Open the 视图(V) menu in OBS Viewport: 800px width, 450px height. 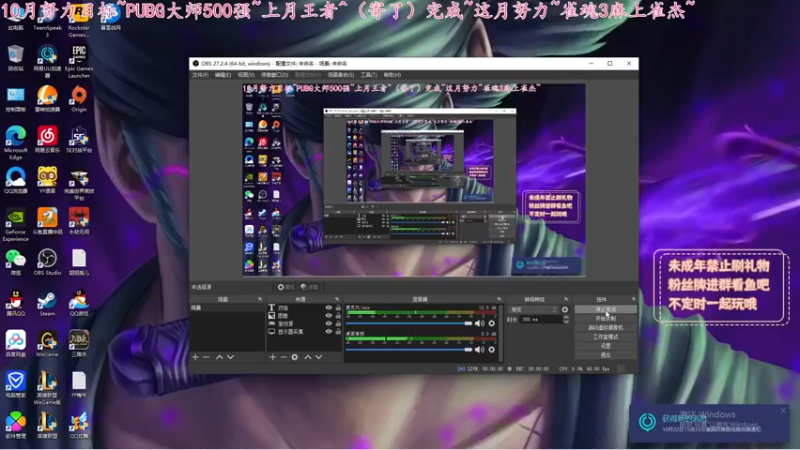tap(246, 75)
